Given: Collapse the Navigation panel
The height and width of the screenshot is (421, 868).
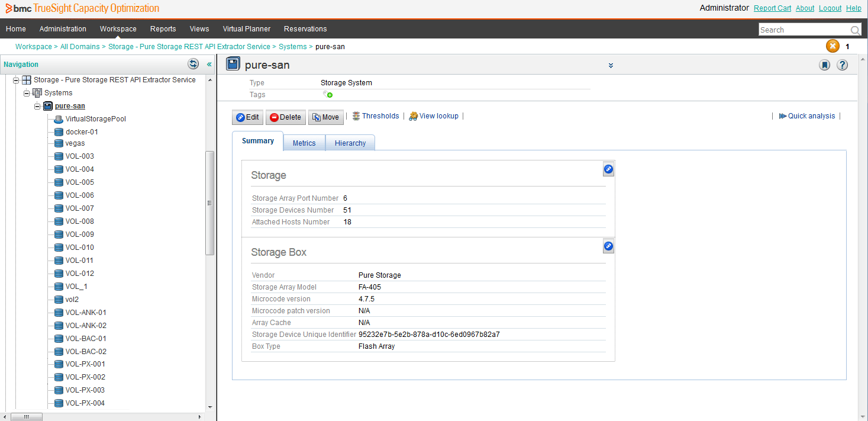Looking at the screenshot, I should tap(209, 64).
